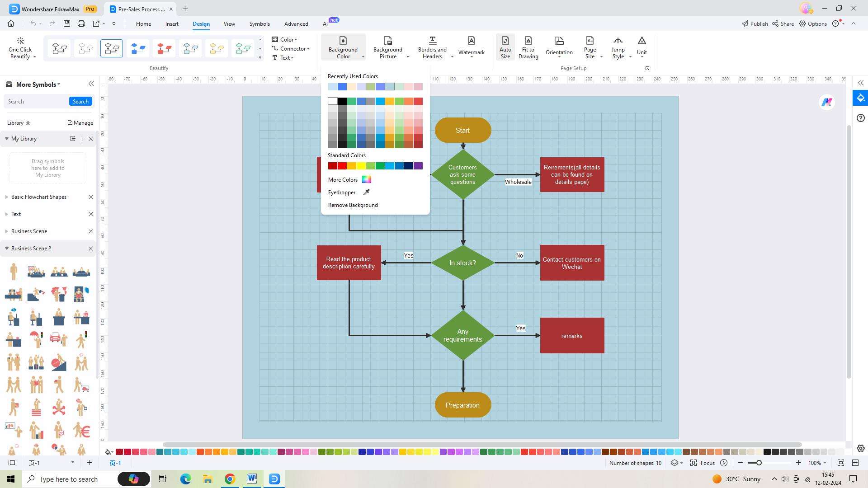Collapse the Library chevron
The image size is (868, 488).
28,123
